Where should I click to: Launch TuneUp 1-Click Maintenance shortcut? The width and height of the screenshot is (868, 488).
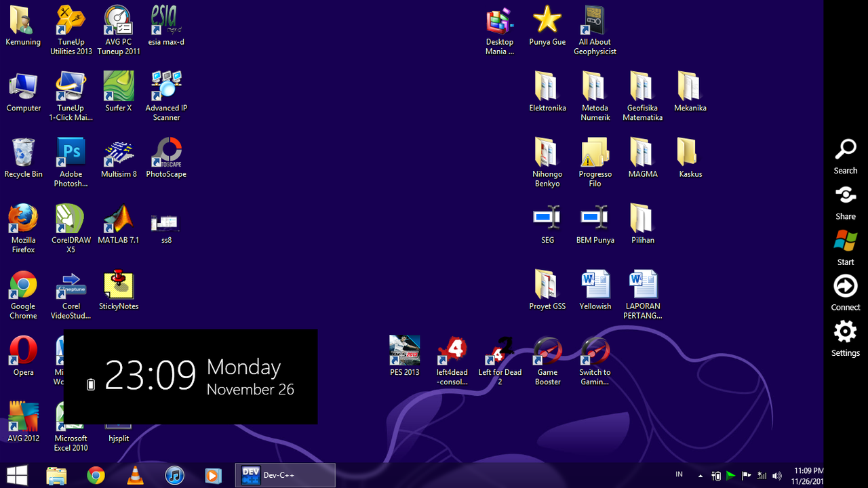(71, 96)
